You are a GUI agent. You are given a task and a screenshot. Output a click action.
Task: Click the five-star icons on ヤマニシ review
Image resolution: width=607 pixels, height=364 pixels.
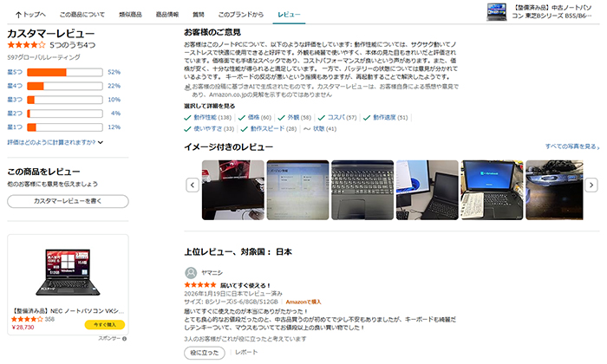click(x=200, y=285)
